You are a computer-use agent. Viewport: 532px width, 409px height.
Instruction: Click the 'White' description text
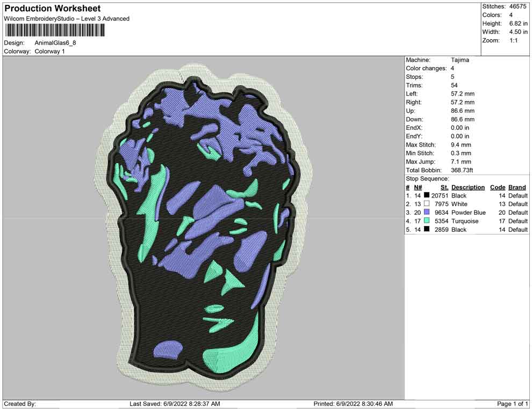click(459, 204)
